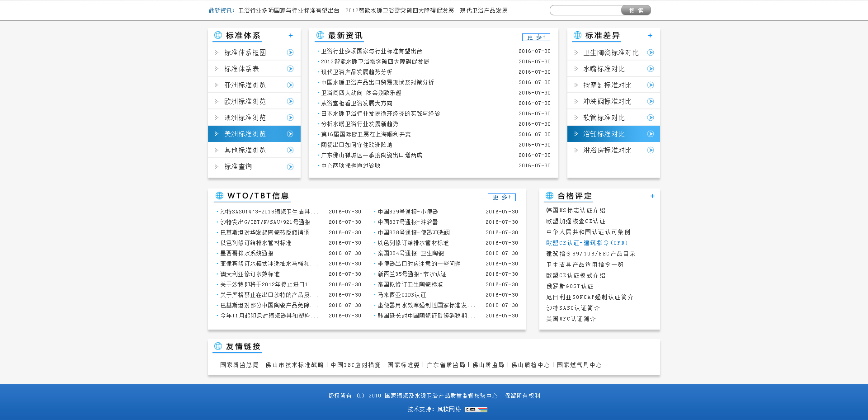Click the arrow icon beside 淋浴房标准对比
Screen dimensions: 868x420
tap(651, 150)
